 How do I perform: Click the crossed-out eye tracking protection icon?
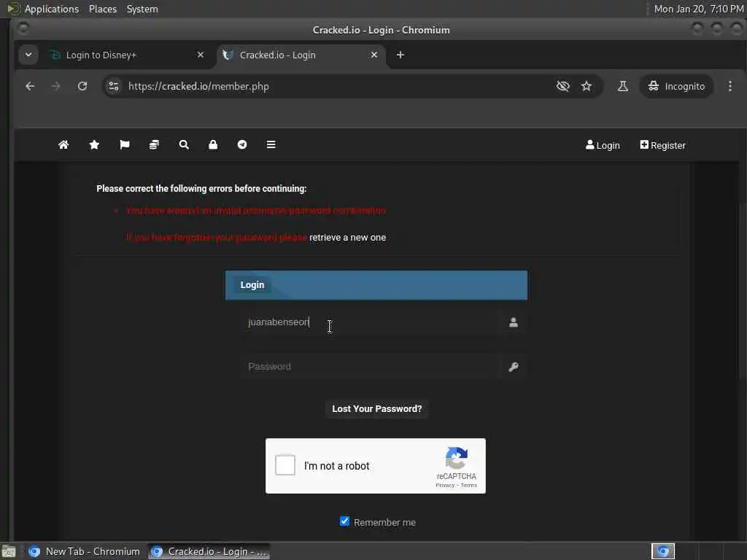click(563, 86)
